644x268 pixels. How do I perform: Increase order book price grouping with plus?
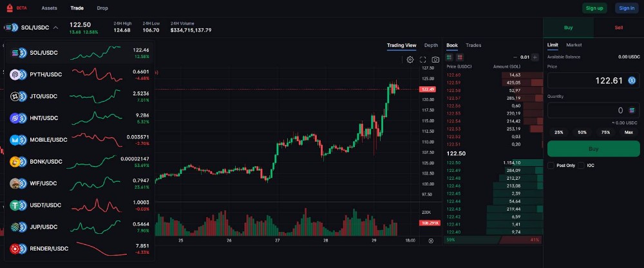pyautogui.click(x=535, y=57)
